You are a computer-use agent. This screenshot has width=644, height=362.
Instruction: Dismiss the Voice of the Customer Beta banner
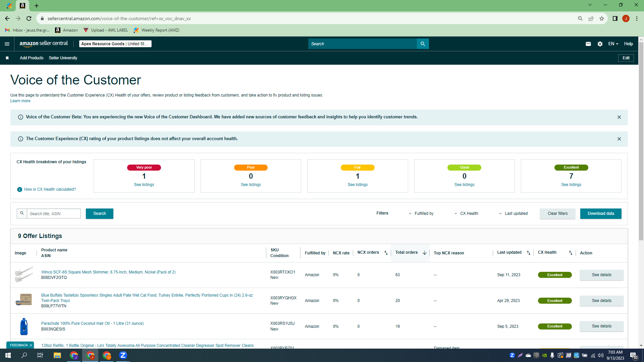619,117
